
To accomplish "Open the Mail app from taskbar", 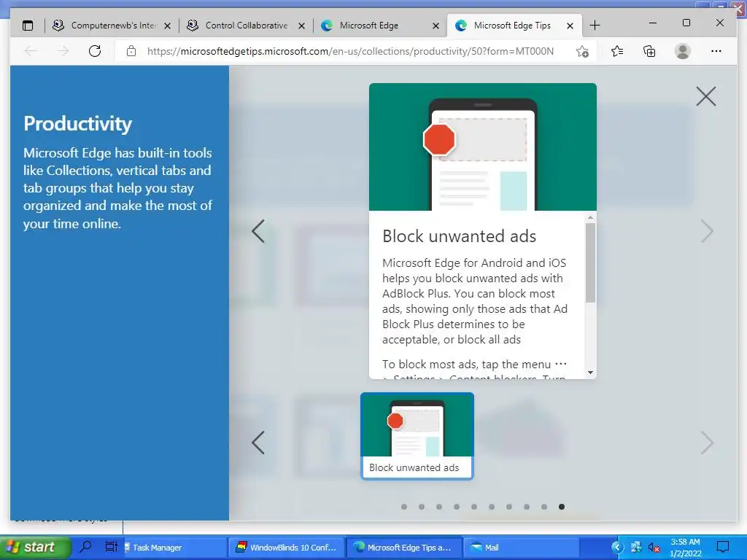I will click(x=521, y=548).
